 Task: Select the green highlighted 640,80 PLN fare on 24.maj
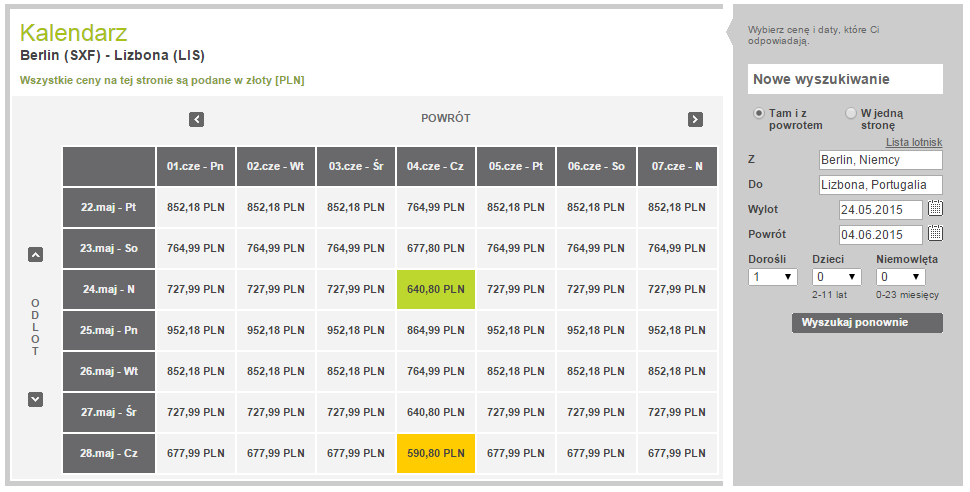(x=436, y=289)
